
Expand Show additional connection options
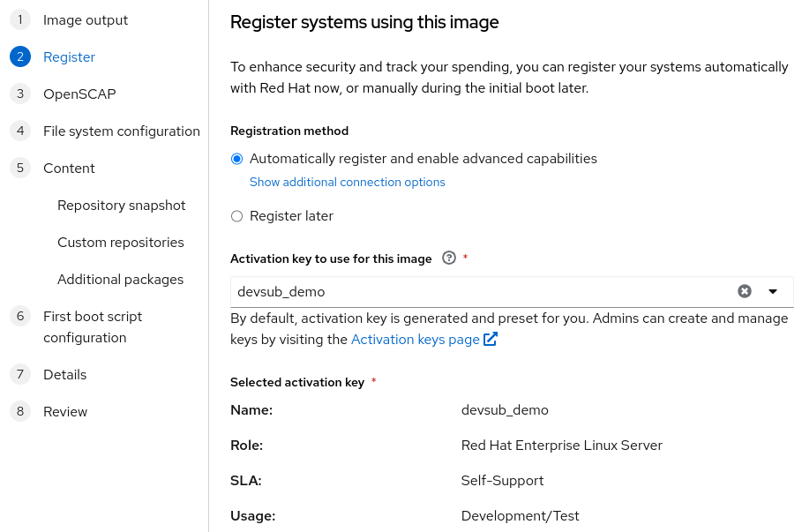[347, 183]
